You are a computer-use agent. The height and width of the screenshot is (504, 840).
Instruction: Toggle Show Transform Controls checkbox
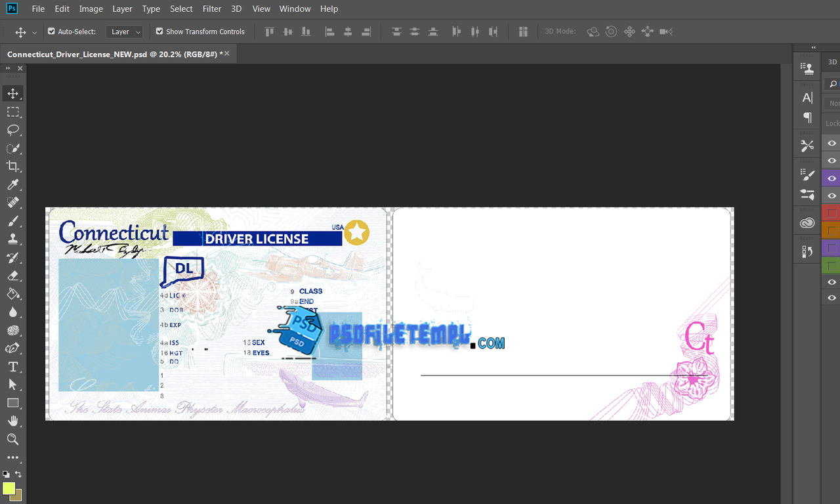coord(159,31)
